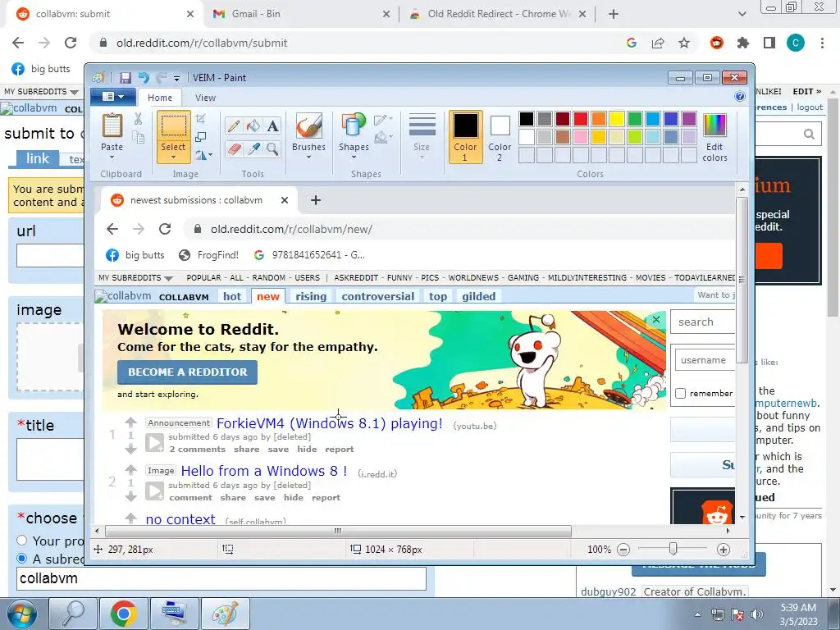
Task: Switch to the View tab in Paint
Action: (205, 98)
